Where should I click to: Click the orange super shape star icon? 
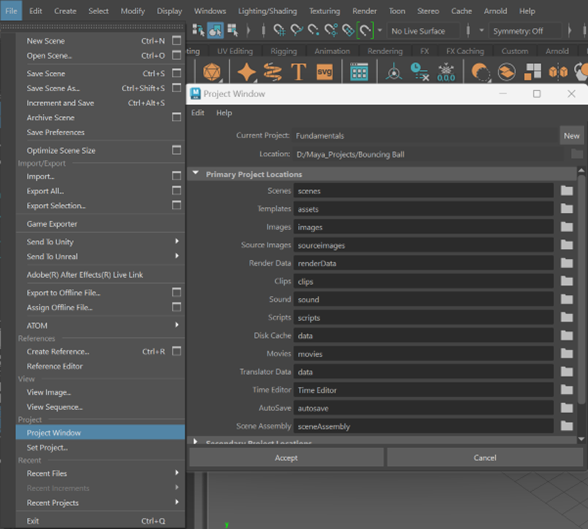coord(246,72)
